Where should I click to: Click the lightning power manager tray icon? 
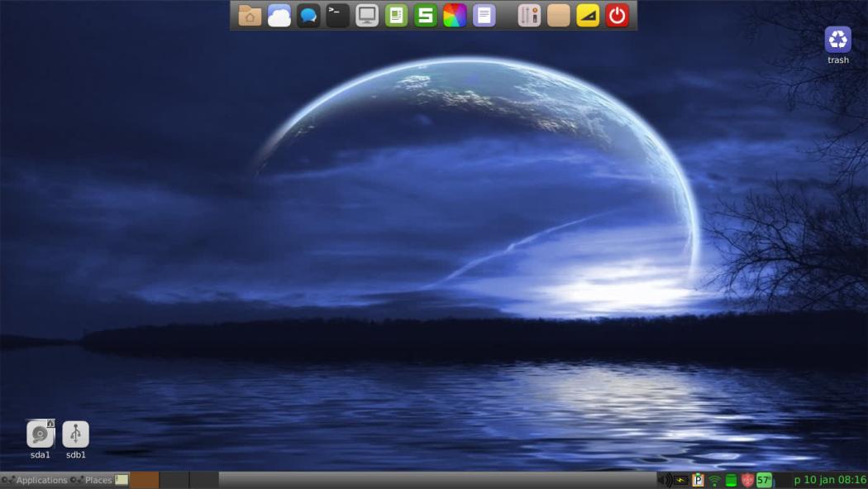[681, 480]
